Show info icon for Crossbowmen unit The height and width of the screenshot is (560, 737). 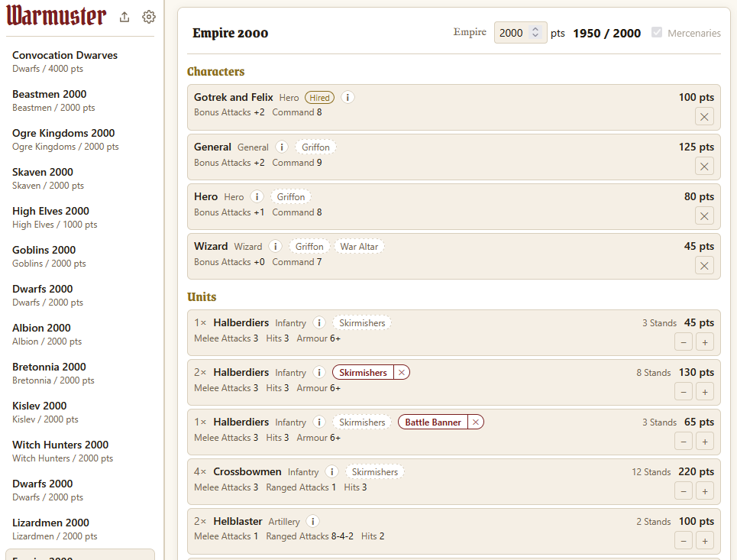point(331,471)
